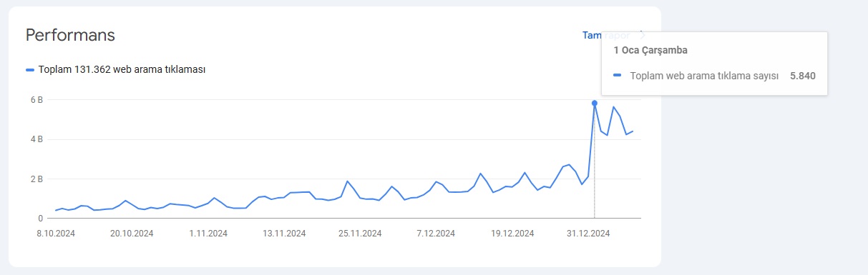Click the Toplam web arama tıklama sayısı label
868x275 pixels.
704,76
